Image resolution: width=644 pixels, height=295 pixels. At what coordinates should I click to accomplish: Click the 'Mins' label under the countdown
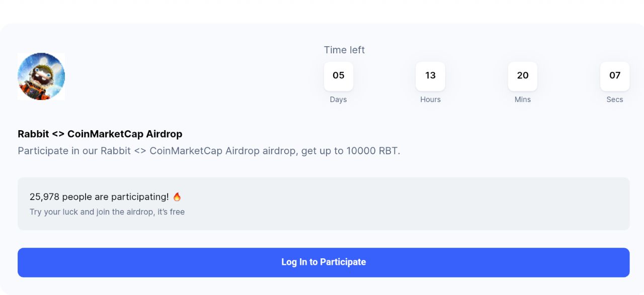pyautogui.click(x=522, y=100)
